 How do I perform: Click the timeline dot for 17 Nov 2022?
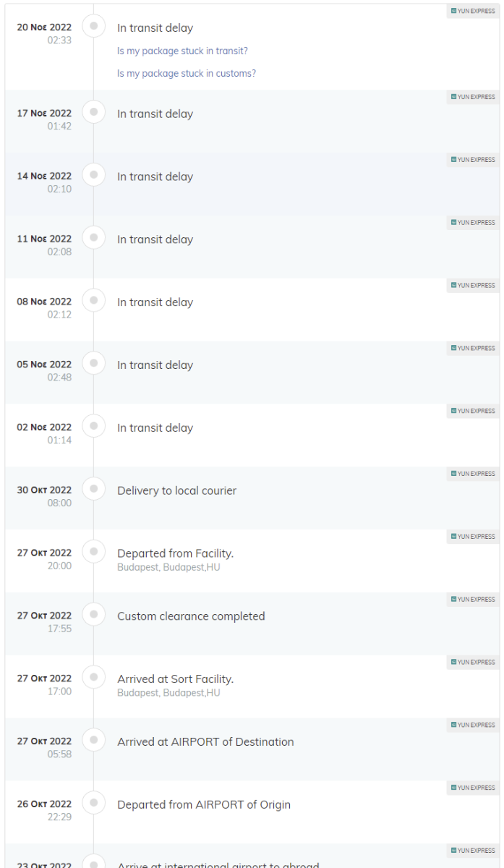94,113
